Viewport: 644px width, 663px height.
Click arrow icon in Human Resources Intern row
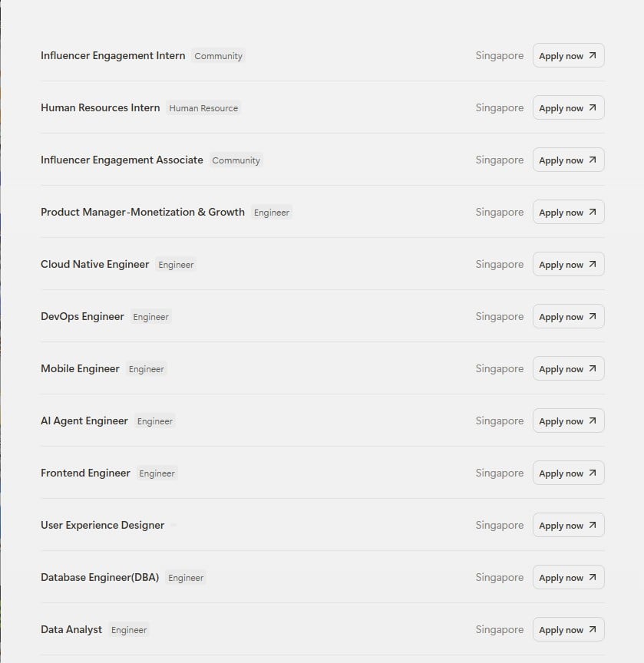tap(593, 107)
